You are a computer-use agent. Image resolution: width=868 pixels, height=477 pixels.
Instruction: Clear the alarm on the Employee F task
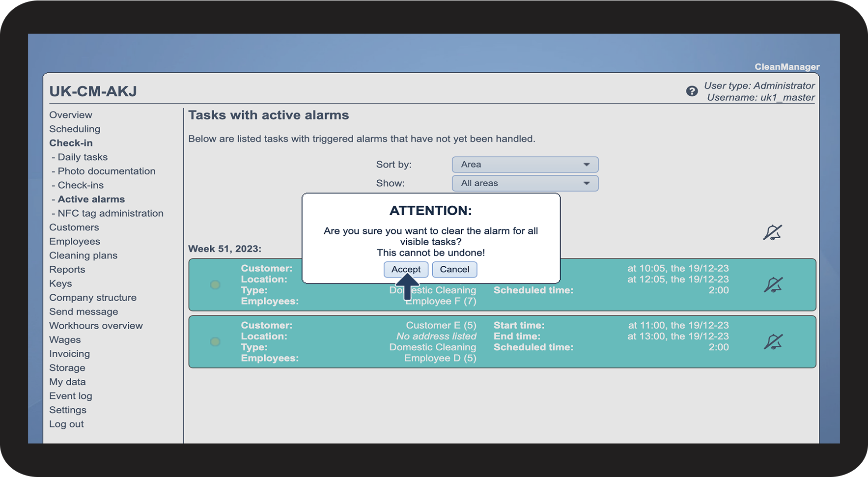[x=773, y=285]
